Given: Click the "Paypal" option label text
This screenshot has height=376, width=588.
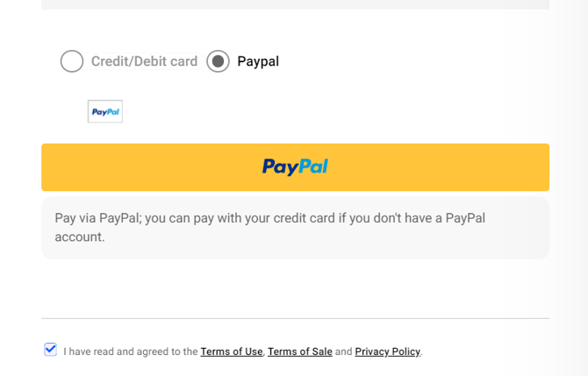Looking at the screenshot, I should point(258,61).
